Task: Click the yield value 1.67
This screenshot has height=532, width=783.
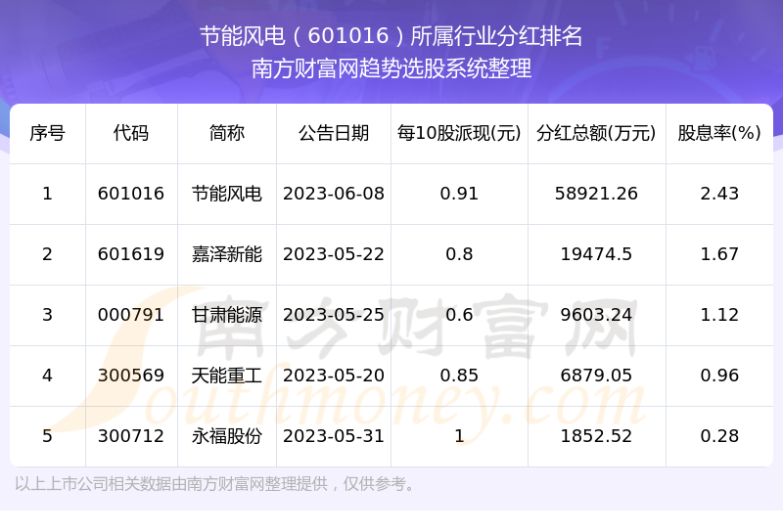Action: 719,254
